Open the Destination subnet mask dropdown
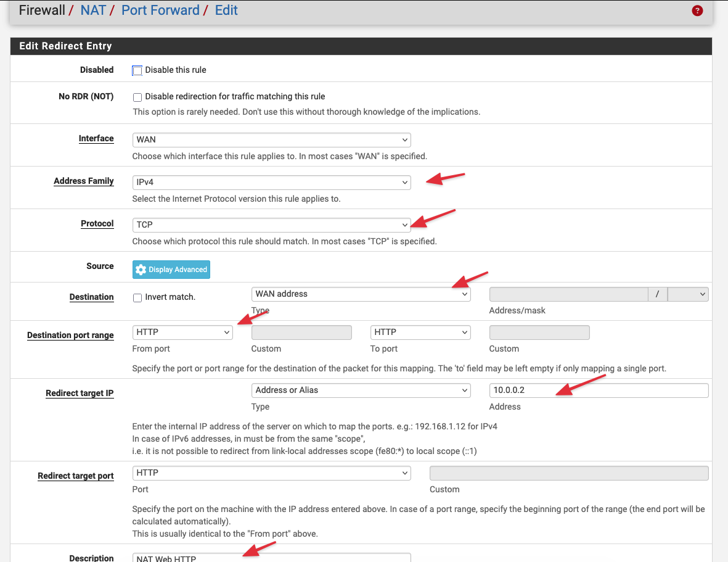The height and width of the screenshot is (562, 728). pos(688,294)
